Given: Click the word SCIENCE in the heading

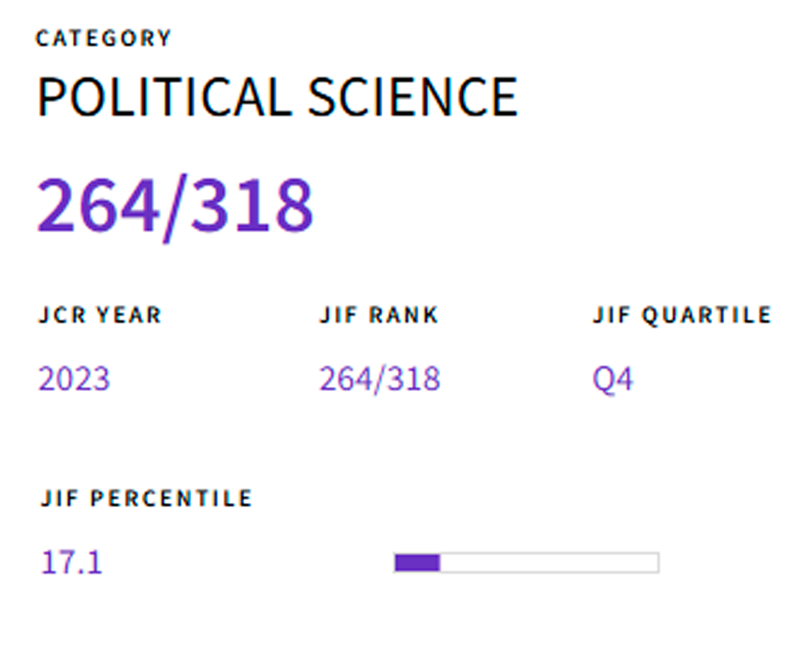Looking at the screenshot, I should pos(413,96).
